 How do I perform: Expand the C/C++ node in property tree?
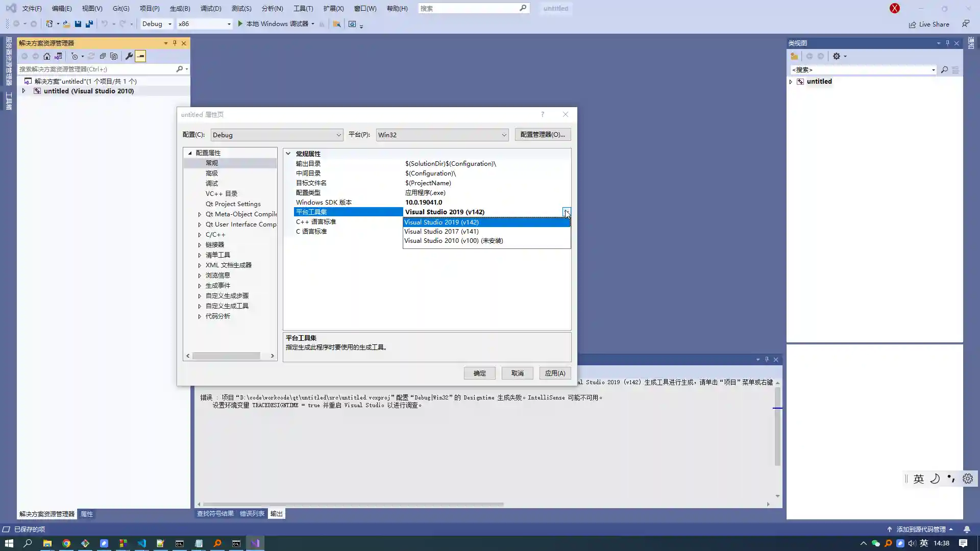click(200, 235)
